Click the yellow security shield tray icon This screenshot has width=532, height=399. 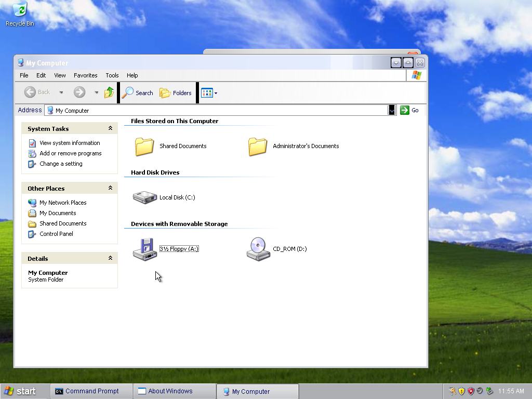(461, 391)
